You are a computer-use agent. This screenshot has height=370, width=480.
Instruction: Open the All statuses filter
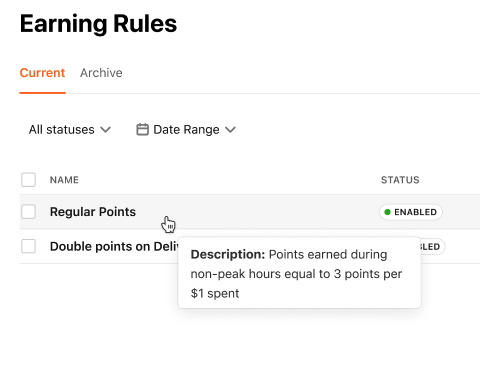point(70,129)
